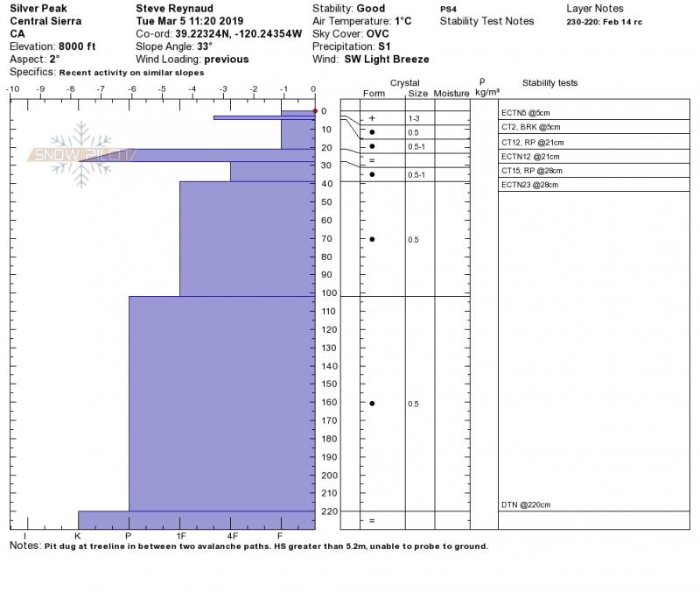The image size is (700, 592).
Task: Click the round grain symbol beside size 0.5
Action: click(x=372, y=132)
